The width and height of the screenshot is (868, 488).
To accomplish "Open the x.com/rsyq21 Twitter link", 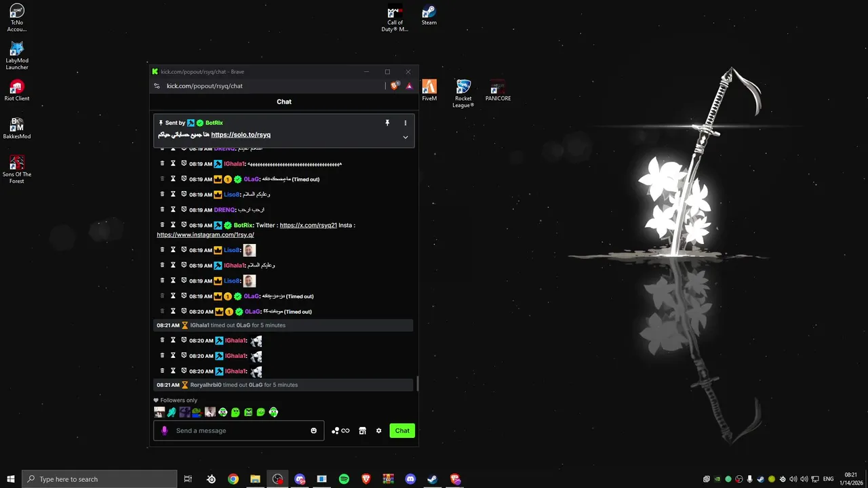I will pos(308,225).
